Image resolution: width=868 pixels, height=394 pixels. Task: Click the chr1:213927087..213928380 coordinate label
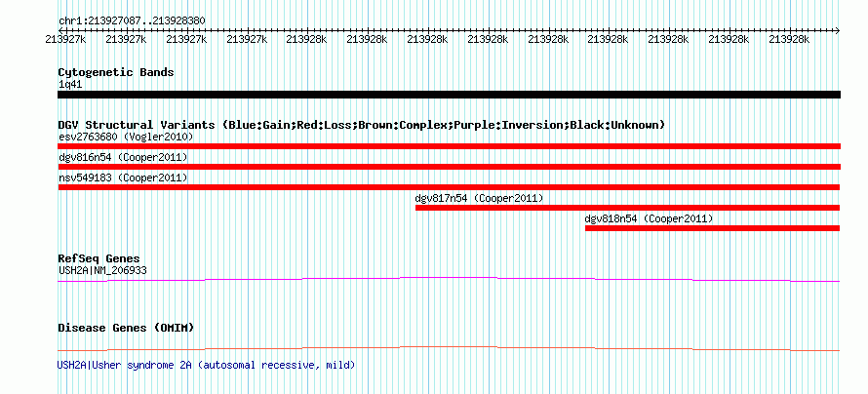(132, 21)
